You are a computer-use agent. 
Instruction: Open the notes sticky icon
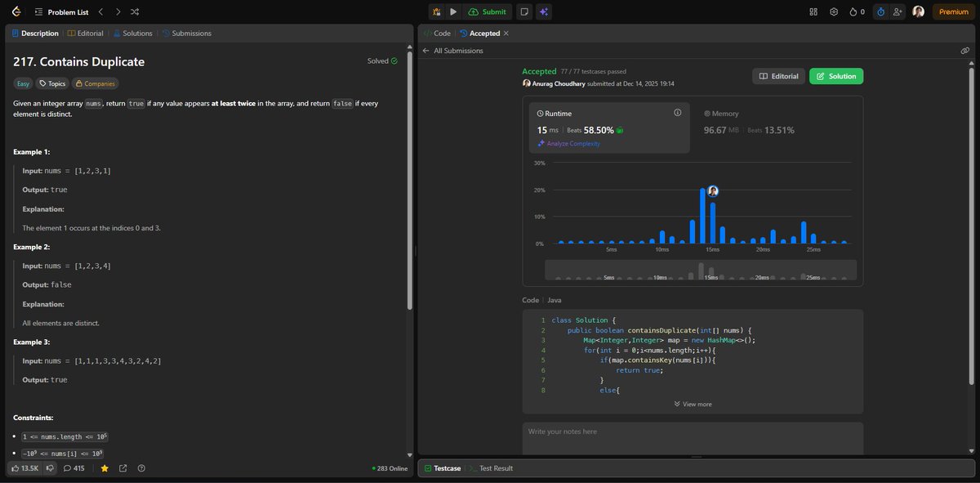point(524,11)
